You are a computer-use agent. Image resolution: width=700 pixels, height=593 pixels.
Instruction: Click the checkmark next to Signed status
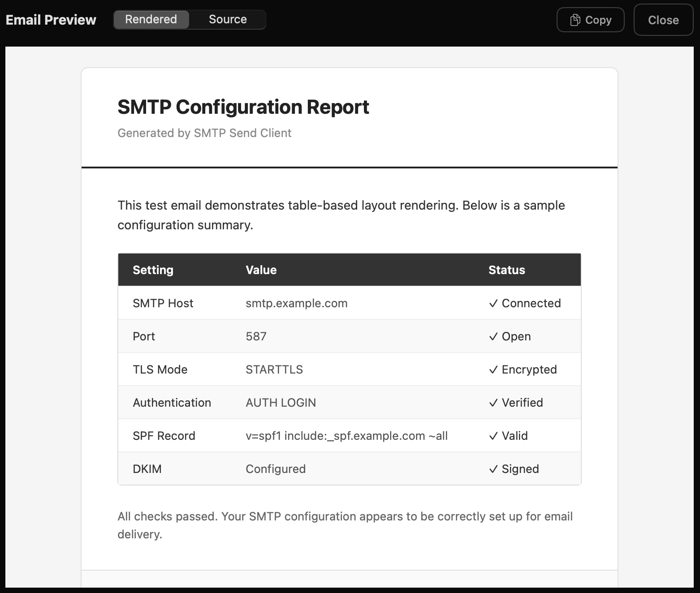click(493, 468)
